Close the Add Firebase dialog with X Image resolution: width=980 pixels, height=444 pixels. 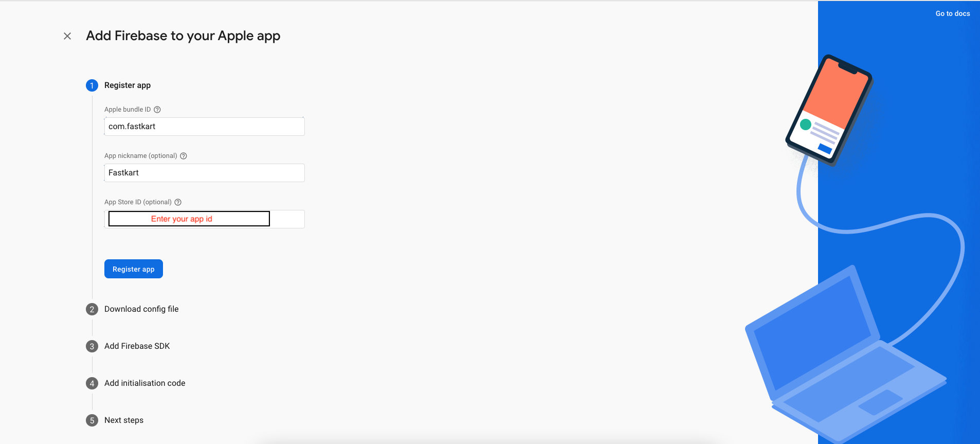67,36
